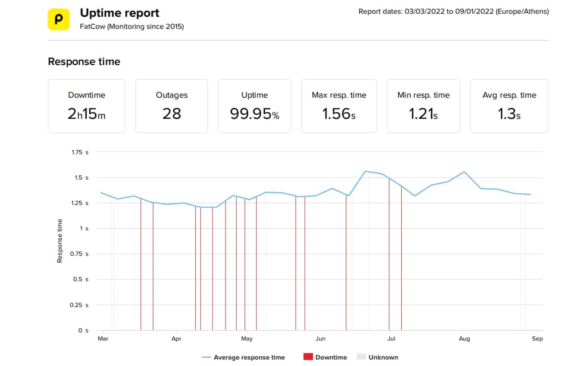Click the last data point near Sep
Viewport: 588px width, 366px height.
530,194
